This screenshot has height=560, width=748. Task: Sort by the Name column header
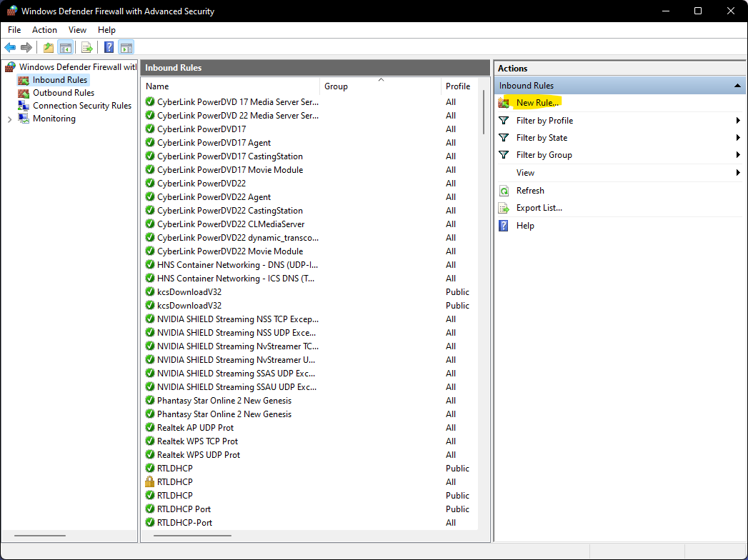231,86
